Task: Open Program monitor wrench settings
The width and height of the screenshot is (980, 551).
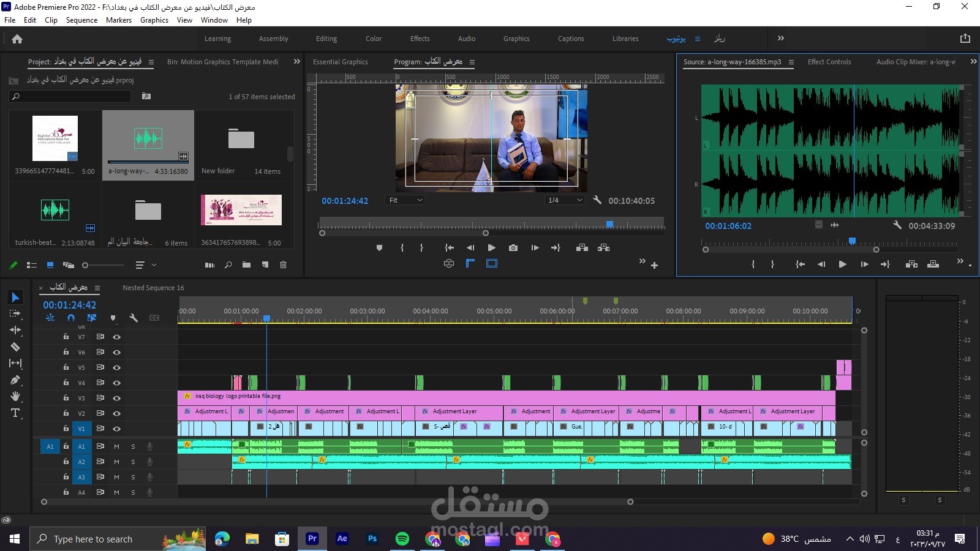Action: [597, 200]
